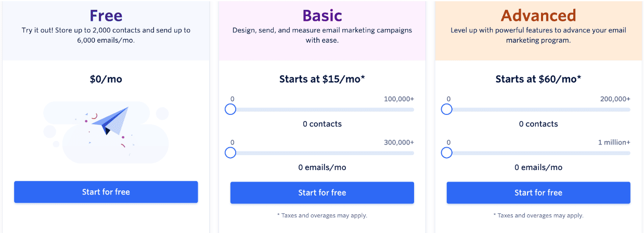Click the Free plan heading
The width and height of the screenshot is (644, 233).
pyautogui.click(x=106, y=15)
